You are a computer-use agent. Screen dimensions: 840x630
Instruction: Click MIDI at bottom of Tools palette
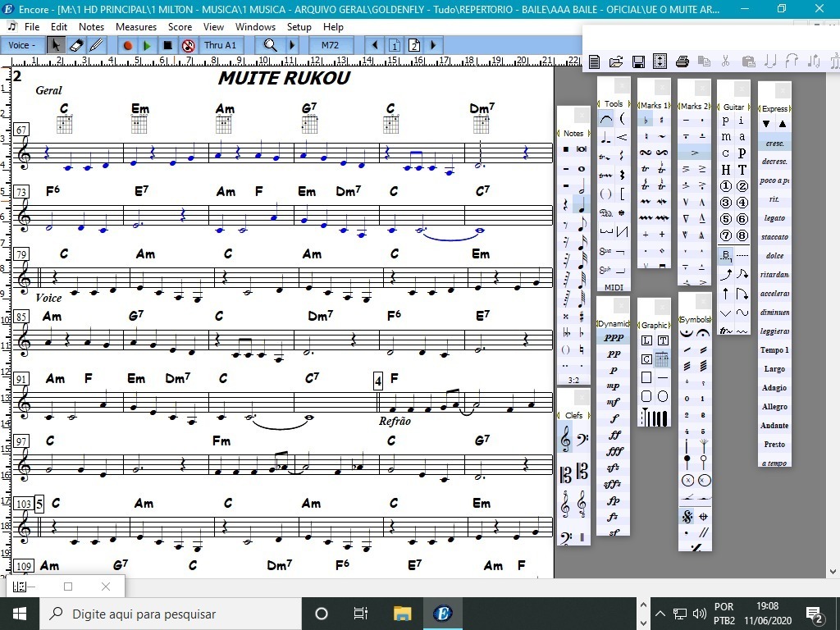pos(614,288)
